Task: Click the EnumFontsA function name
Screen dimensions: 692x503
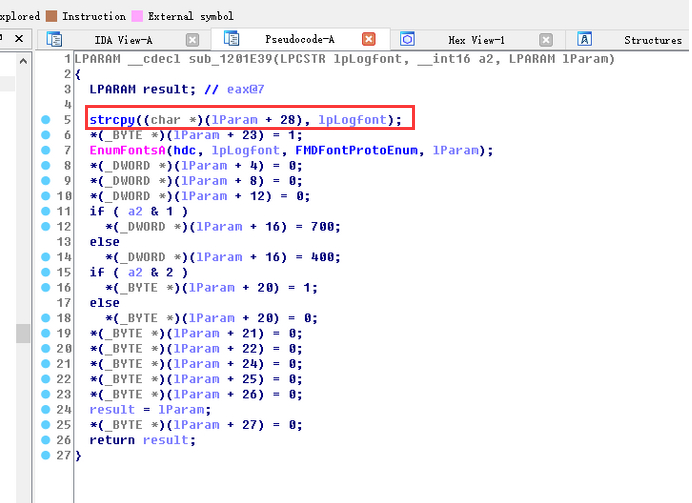Action: point(127,150)
